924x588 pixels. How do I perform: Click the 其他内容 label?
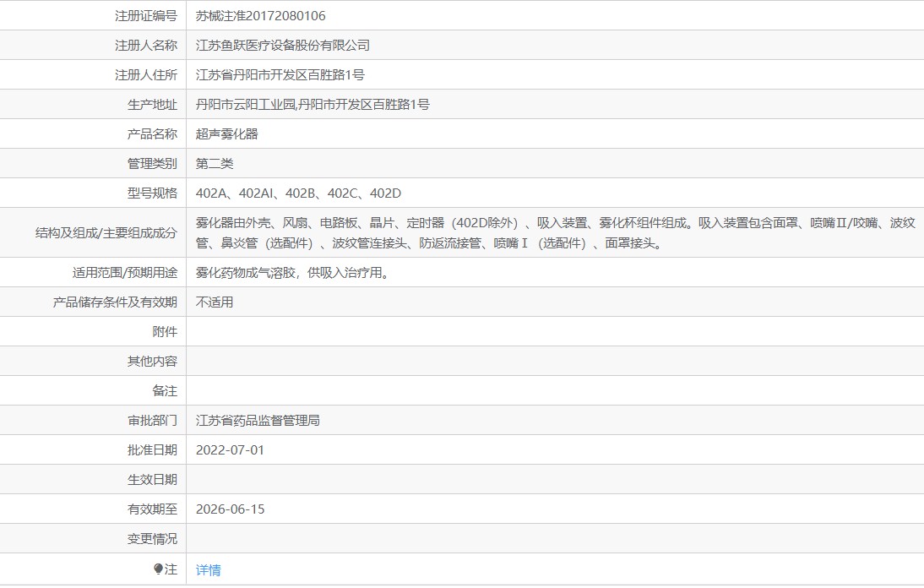tap(152, 362)
